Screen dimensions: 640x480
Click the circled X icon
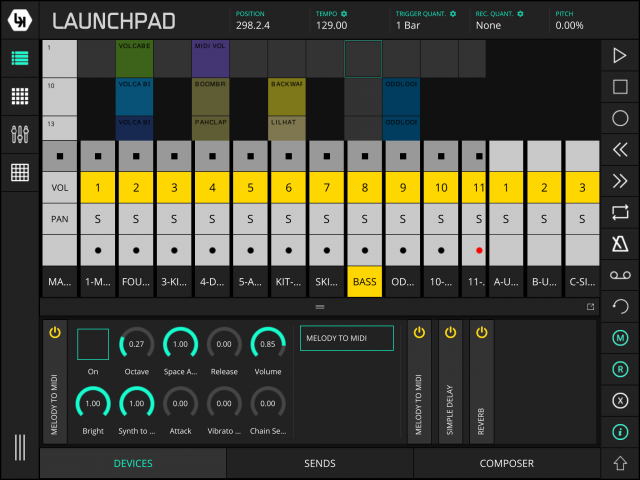[619, 400]
